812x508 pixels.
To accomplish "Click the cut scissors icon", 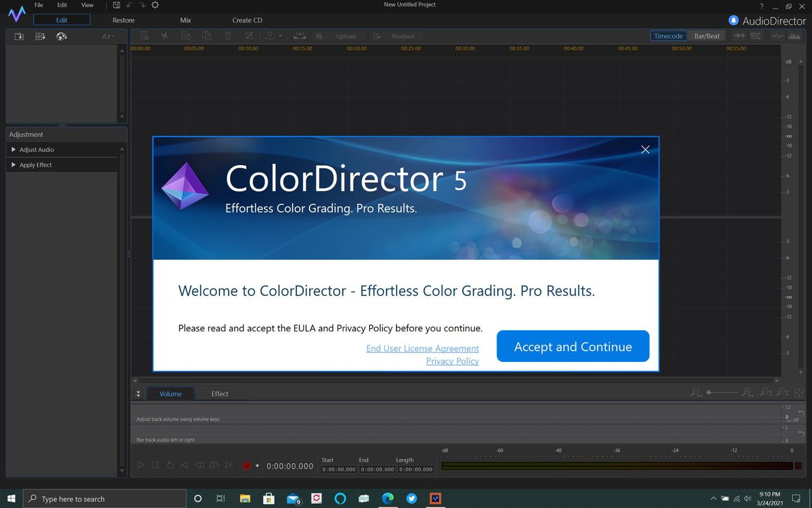I will pyautogui.click(x=165, y=36).
